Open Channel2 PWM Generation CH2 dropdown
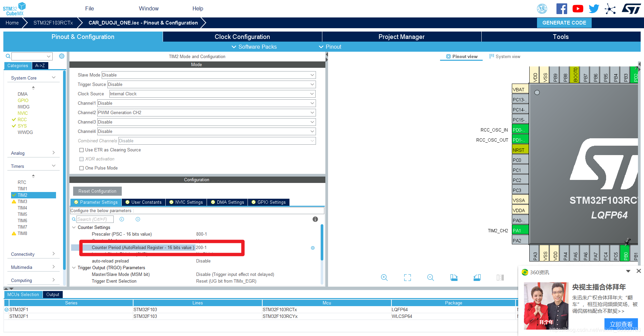644x336 pixels. pos(206,112)
